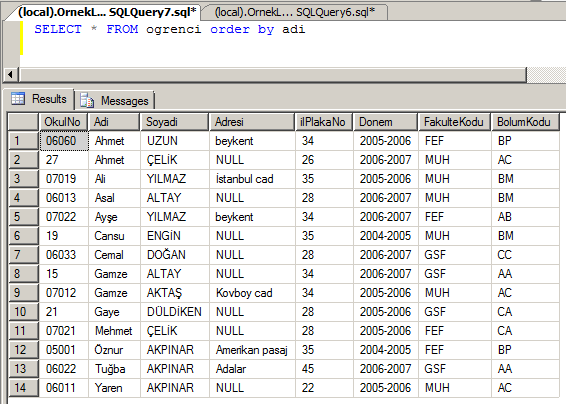Click the Soyadi cell containing DÜLDİKEN

(174, 312)
